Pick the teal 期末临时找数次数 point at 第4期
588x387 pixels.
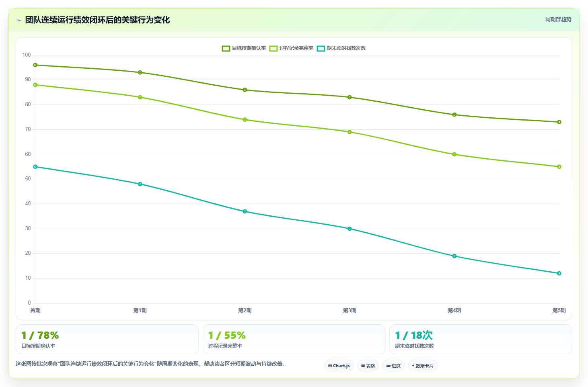(454, 256)
